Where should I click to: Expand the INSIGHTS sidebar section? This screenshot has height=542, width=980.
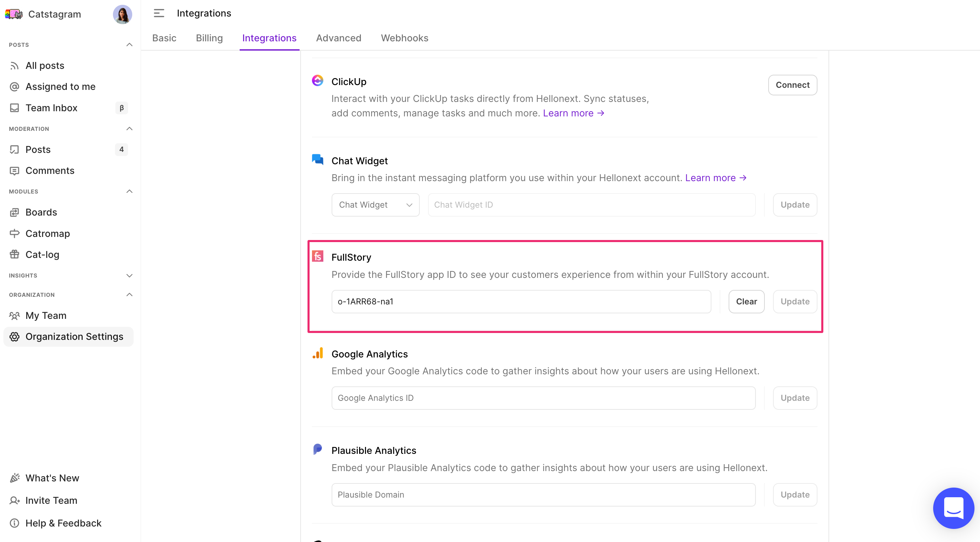tap(129, 276)
